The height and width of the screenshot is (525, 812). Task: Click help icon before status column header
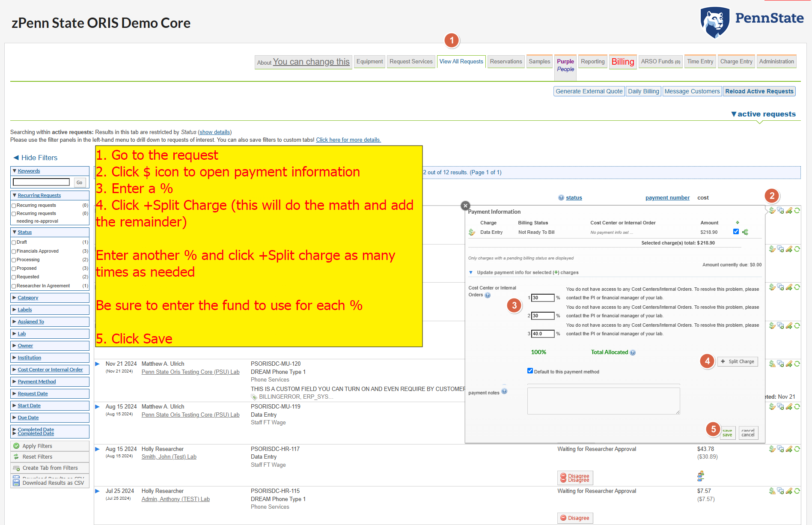(x=561, y=198)
